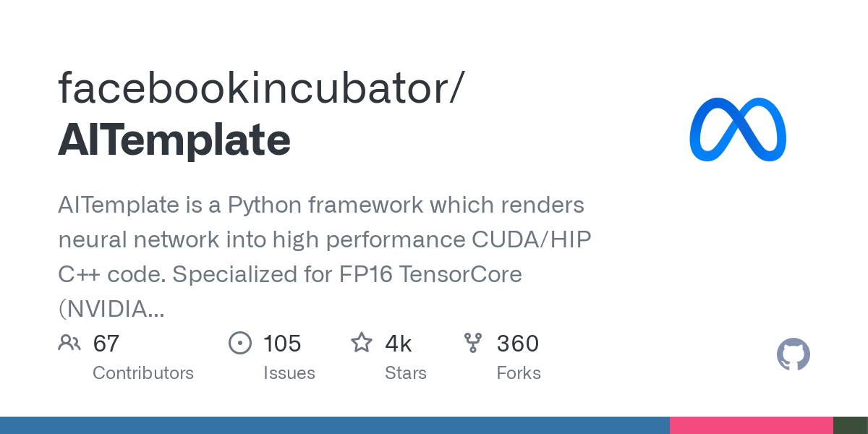Screen dimensions: 868x434
Task: Click the 4k stars count
Action: [x=399, y=344]
